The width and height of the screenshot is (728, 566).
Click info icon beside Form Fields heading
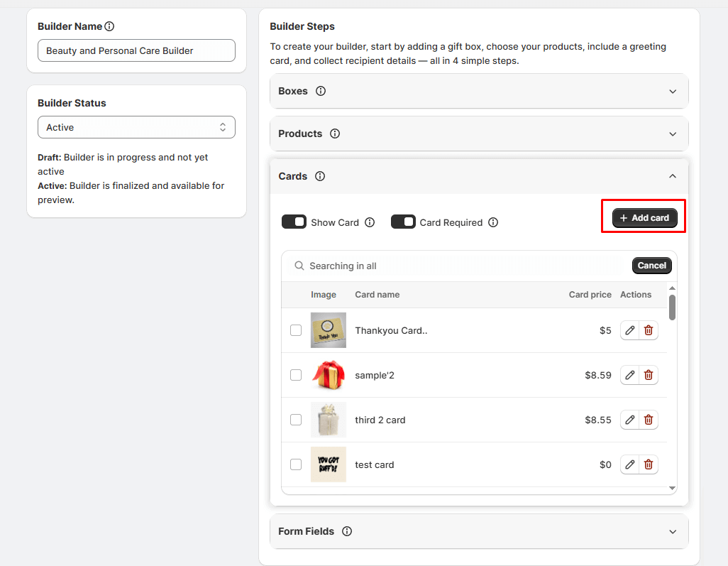click(347, 531)
